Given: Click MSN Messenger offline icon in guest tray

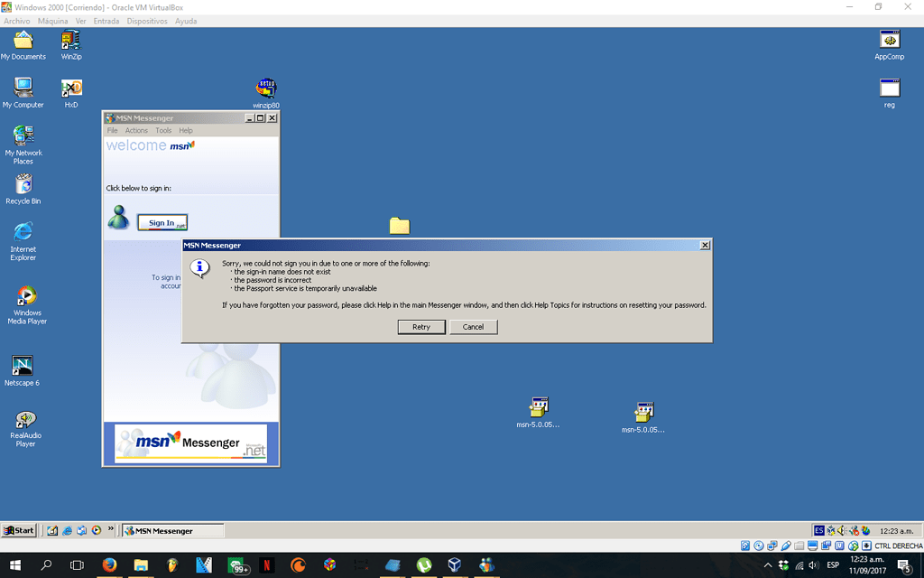Looking at the screenshot, I should point(854,531).
